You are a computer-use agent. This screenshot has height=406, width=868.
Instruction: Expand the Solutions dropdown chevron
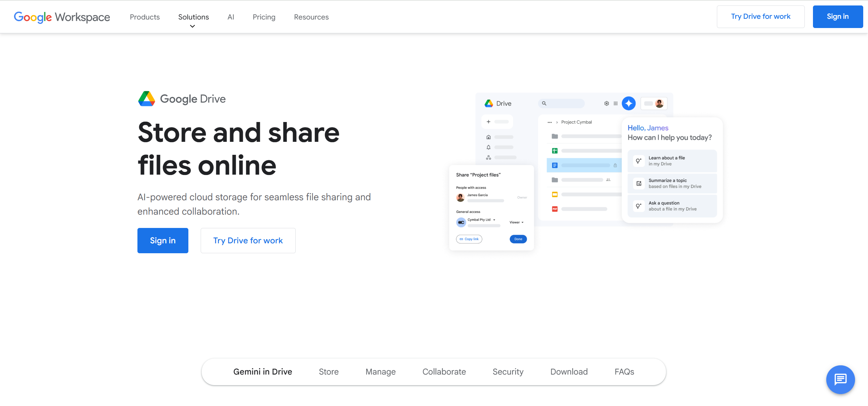pos(192,26)
